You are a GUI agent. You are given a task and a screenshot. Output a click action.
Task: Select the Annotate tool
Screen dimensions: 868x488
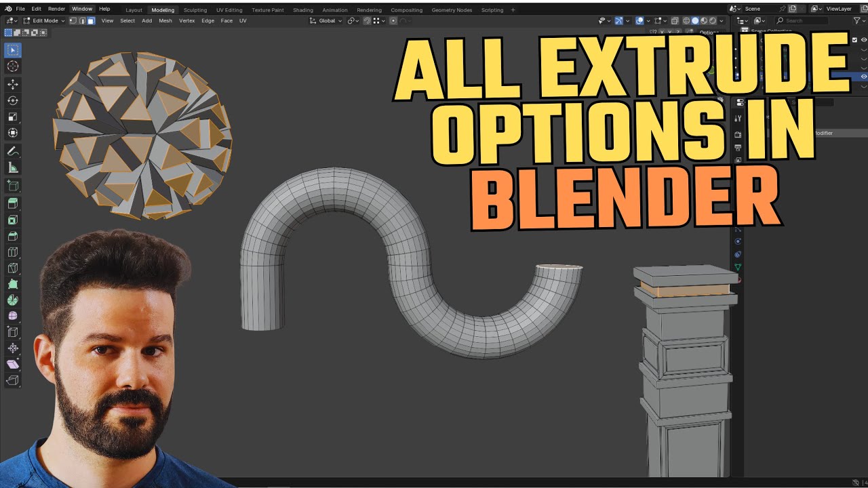pyautogui.click(x=13, y=151)
